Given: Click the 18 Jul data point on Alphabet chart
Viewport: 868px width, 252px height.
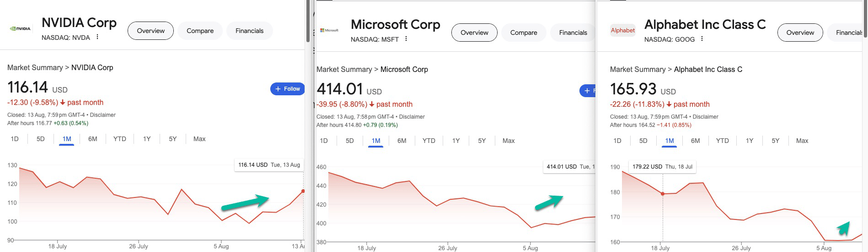Looking at the screenshot, I should (x=663, y=194).
